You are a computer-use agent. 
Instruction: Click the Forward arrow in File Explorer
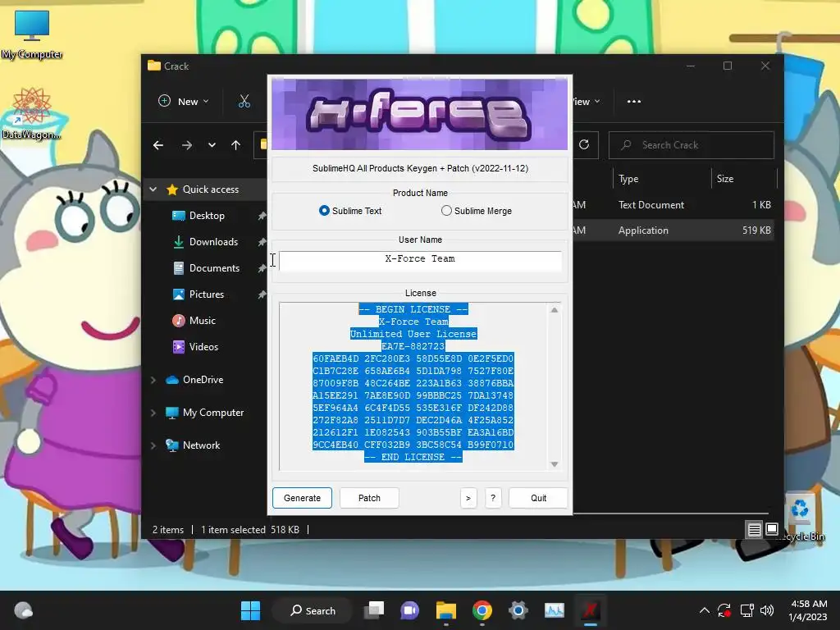(x=186, y=145)
